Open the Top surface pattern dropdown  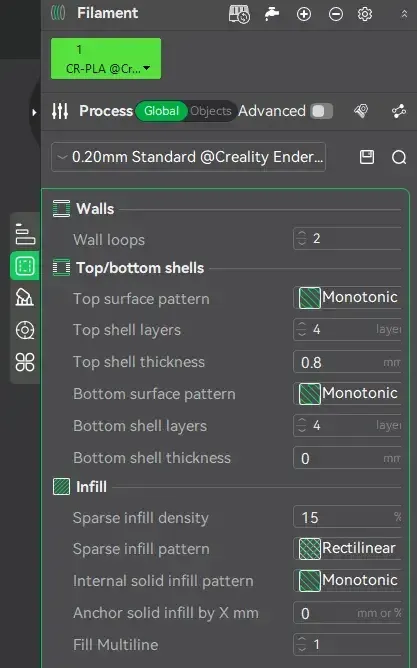[x=348, y=297]
